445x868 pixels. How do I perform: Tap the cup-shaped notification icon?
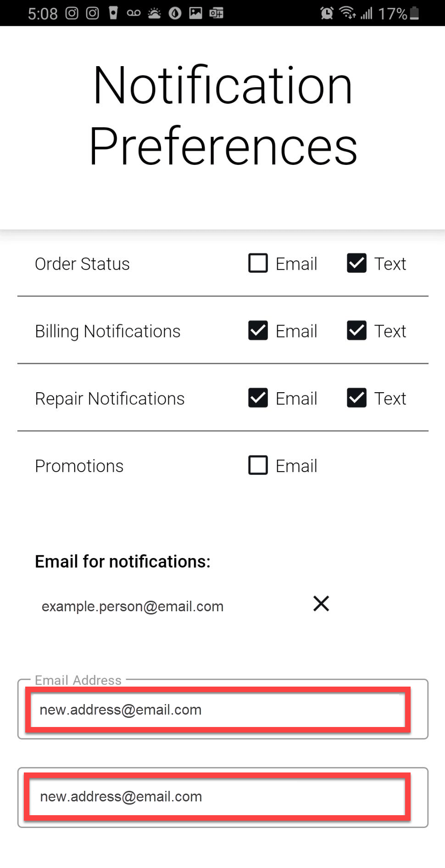pos(113,13)
